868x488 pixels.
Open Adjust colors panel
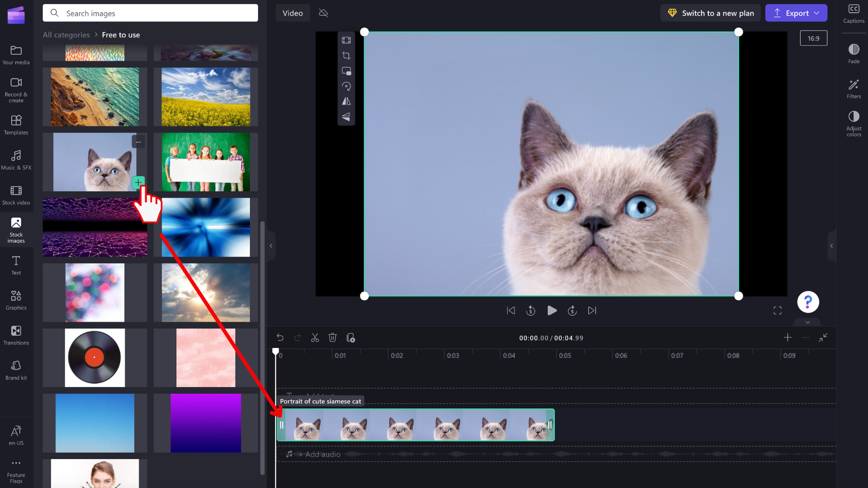pos(854,123)
